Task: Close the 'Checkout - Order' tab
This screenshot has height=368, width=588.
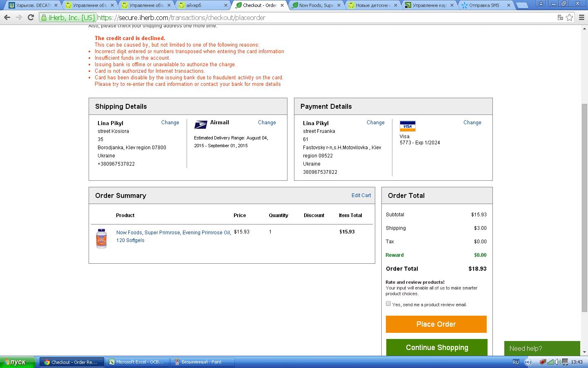Action: point(282,5)
